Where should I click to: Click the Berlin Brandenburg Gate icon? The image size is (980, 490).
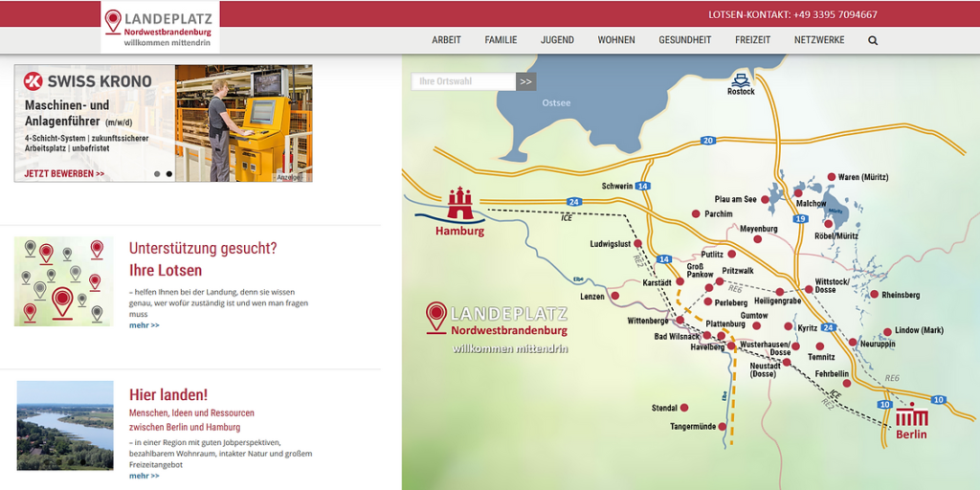tap(911, 413)
